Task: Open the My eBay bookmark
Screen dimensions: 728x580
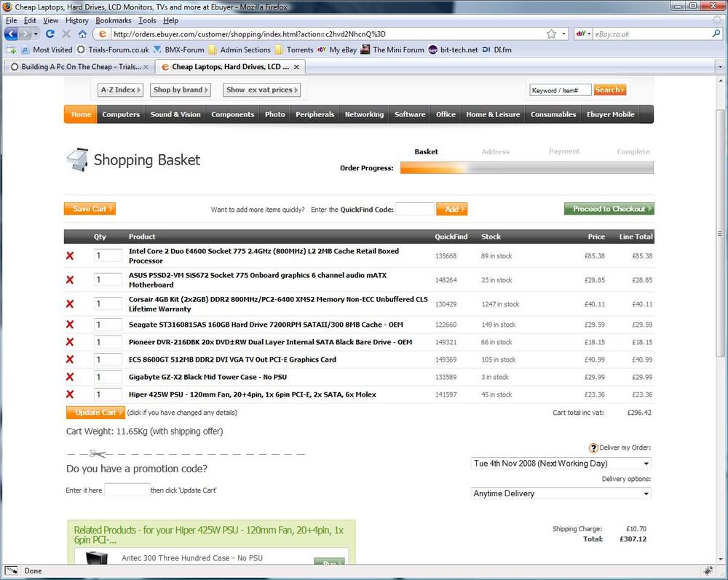Action: tap(337, 49)
